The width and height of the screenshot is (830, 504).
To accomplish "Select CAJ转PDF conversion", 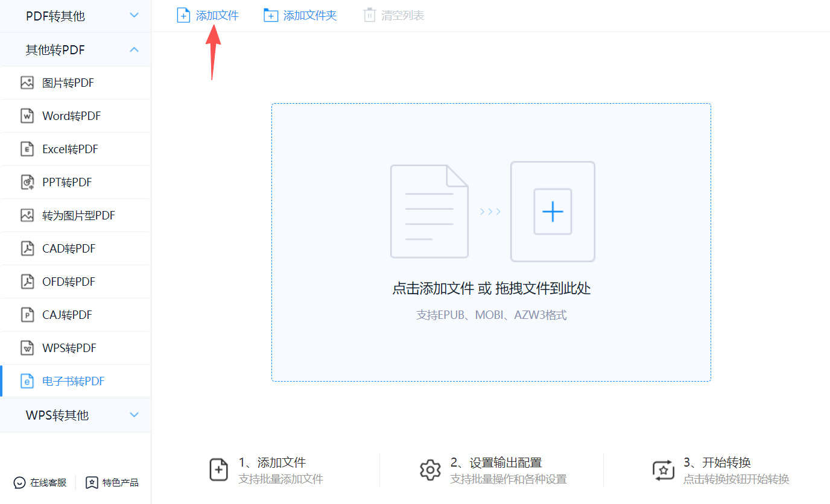I will pyautogui.click(x=75, y=315).
